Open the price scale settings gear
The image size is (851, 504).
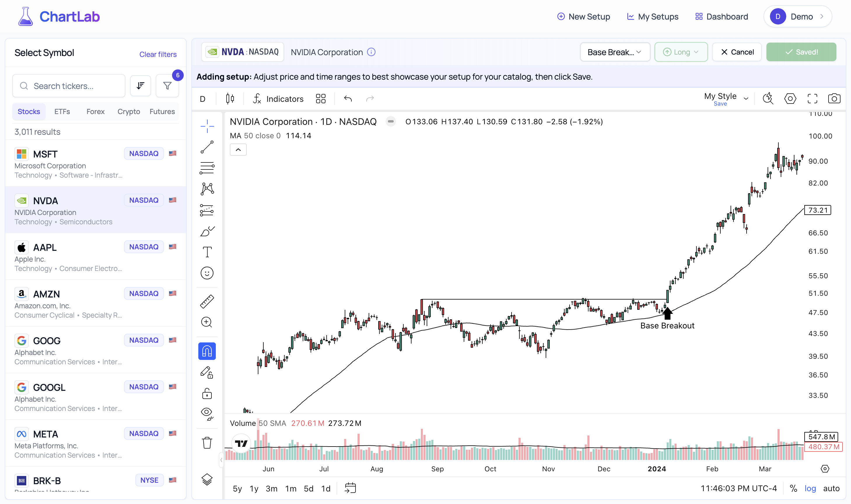[x=825, y=469]
